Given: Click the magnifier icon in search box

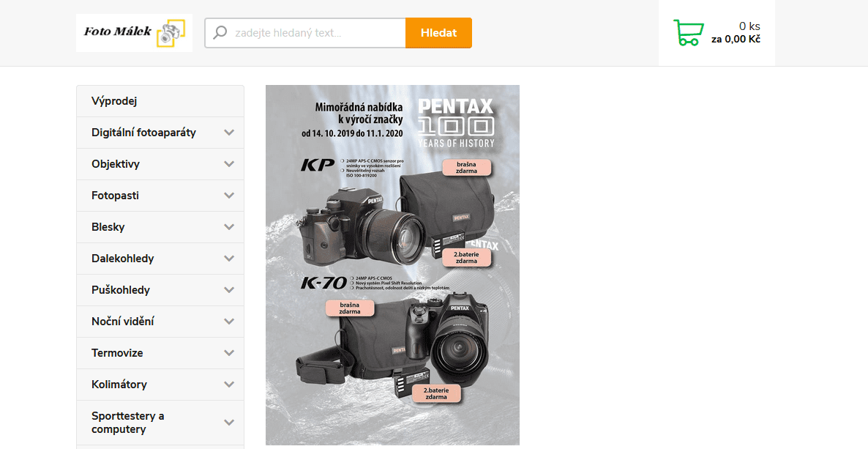Looking at the screenshot, I should click(x=220, y=33).
